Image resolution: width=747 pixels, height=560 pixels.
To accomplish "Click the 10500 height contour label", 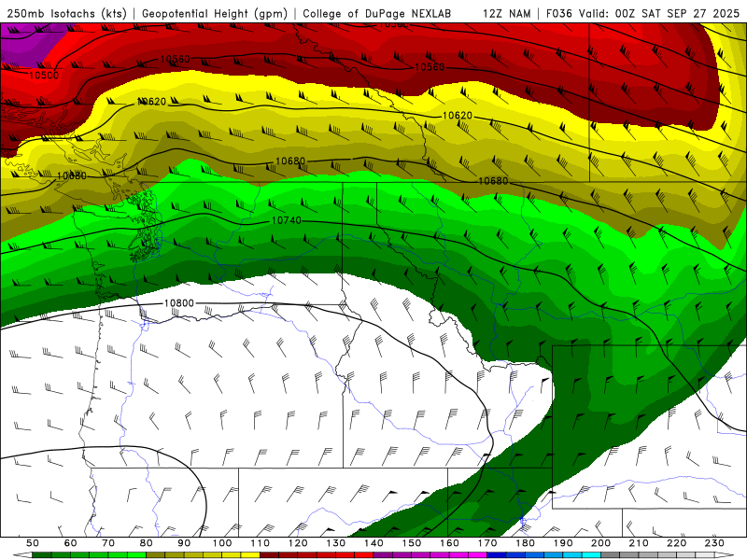I will click(x=44, y=76).
